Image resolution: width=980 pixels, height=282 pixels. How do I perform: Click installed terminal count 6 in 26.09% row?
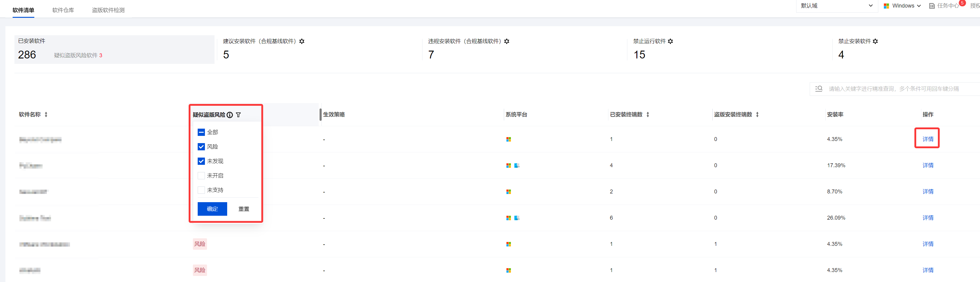(611, 218)
